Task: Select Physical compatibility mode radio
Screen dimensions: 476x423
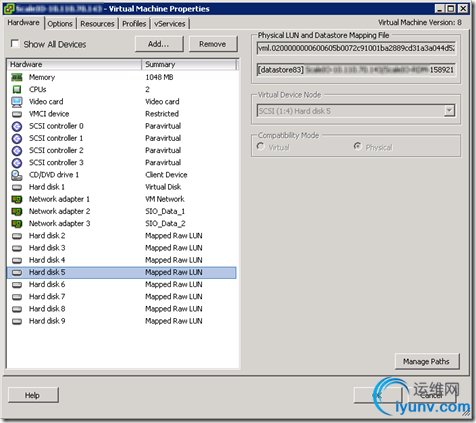Action: 358,146
